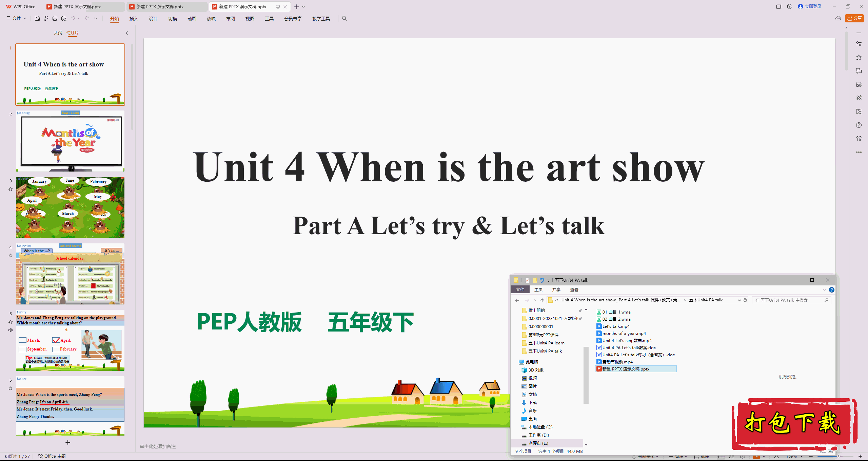Click the tools wrench icon in right sidebar
Screen dimensions: 868x461
coord(859,98)
